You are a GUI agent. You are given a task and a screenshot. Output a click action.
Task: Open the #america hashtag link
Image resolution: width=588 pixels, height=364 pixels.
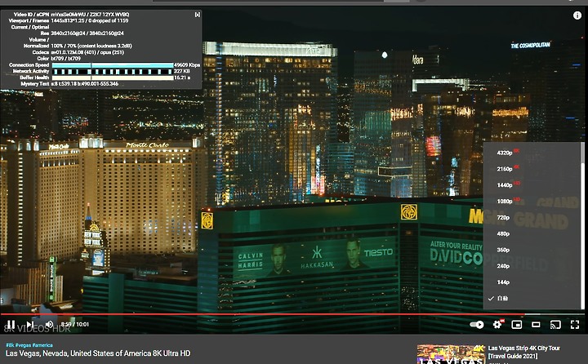pyautogui.click(x=42, y=345)
